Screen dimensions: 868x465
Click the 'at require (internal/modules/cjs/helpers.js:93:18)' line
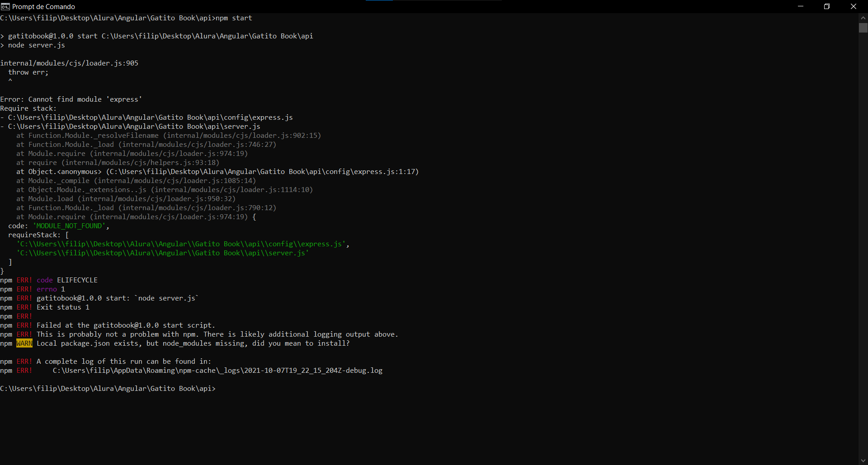coord(118,163)
